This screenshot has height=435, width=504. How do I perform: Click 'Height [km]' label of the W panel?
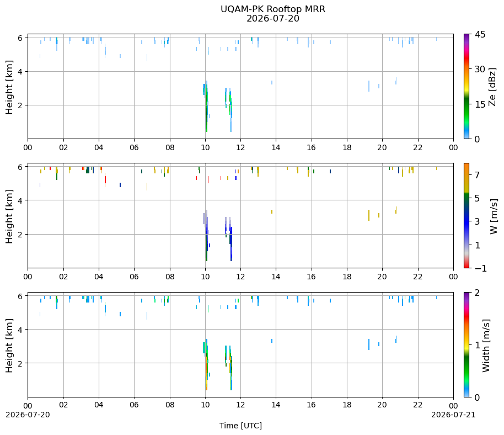9,216
